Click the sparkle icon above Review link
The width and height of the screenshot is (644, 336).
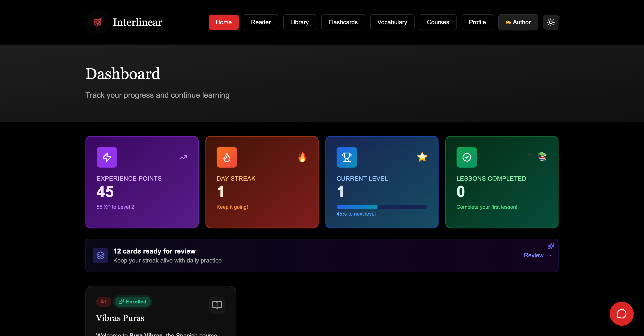(x=551, y=246)
